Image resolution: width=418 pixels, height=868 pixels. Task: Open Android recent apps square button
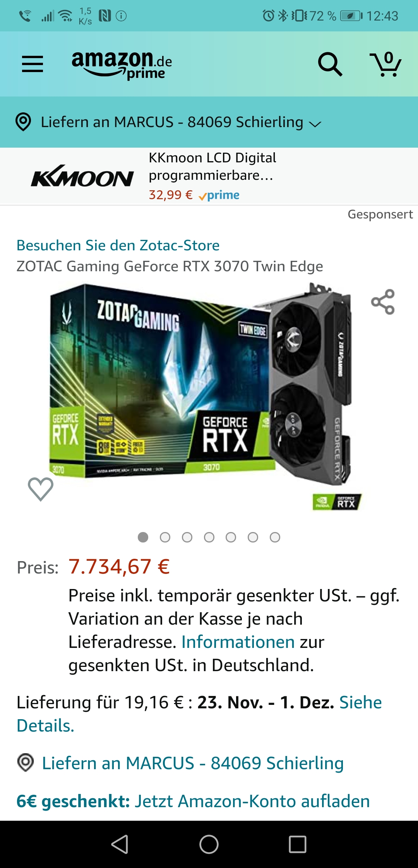pyautogui.click(x=298, y=844)
